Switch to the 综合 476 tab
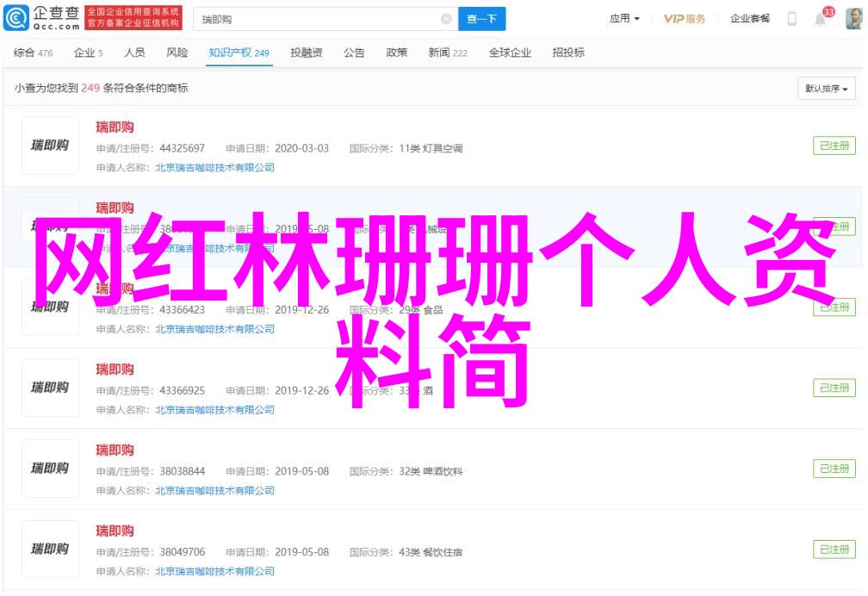Viewport: 868px width, 596px height. click(34, 53)
